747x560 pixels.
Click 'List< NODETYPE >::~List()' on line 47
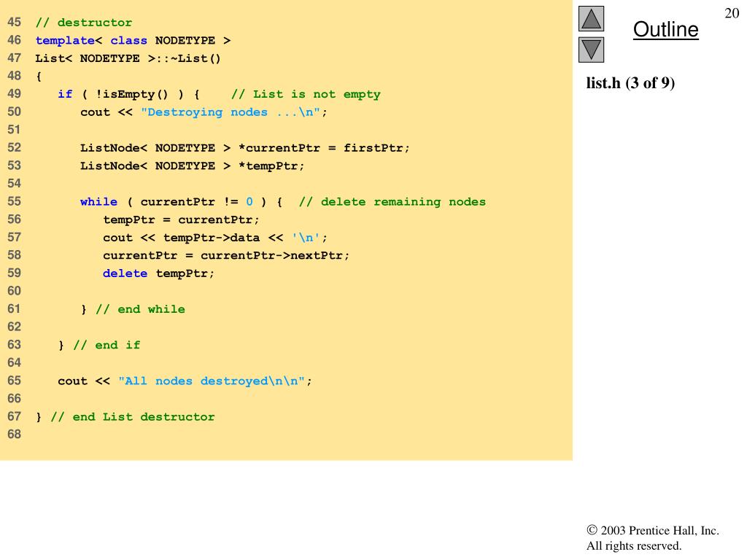128,58
